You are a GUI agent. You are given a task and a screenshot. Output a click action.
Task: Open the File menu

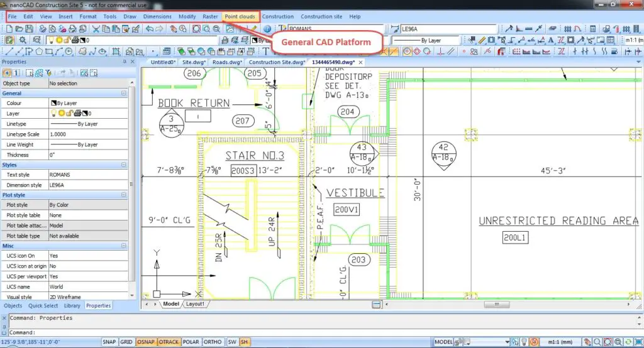13,16
